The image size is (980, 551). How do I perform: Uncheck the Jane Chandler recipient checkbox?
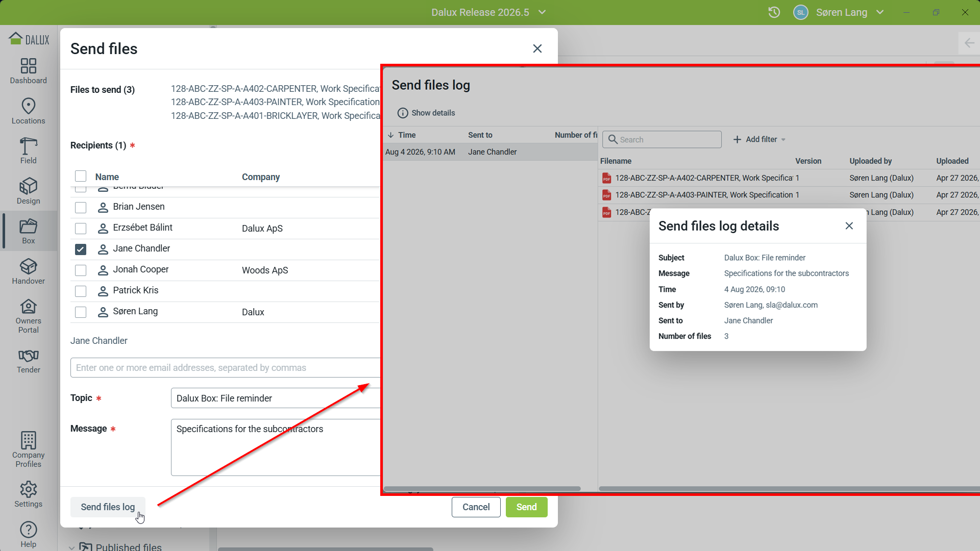click(81, 249)
